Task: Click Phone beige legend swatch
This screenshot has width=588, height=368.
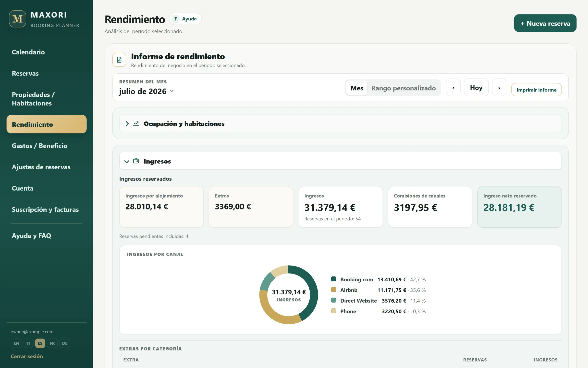Action: 333,311
